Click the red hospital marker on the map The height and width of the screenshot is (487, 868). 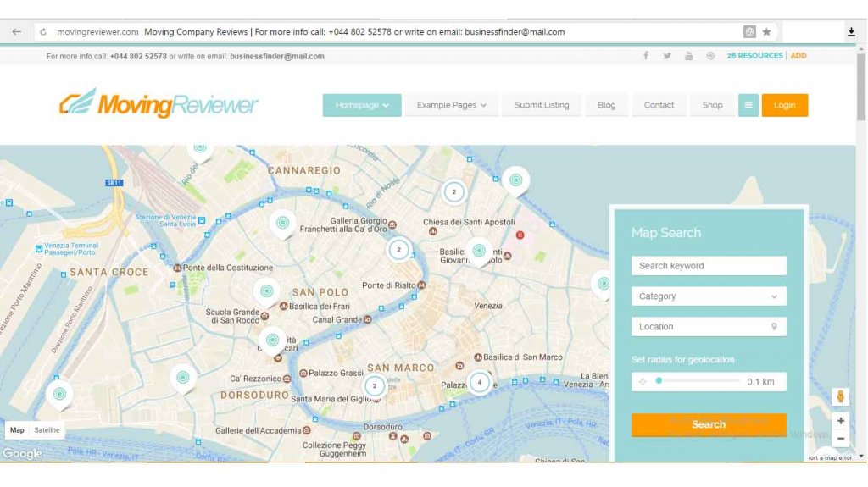(x=520, y=235)
